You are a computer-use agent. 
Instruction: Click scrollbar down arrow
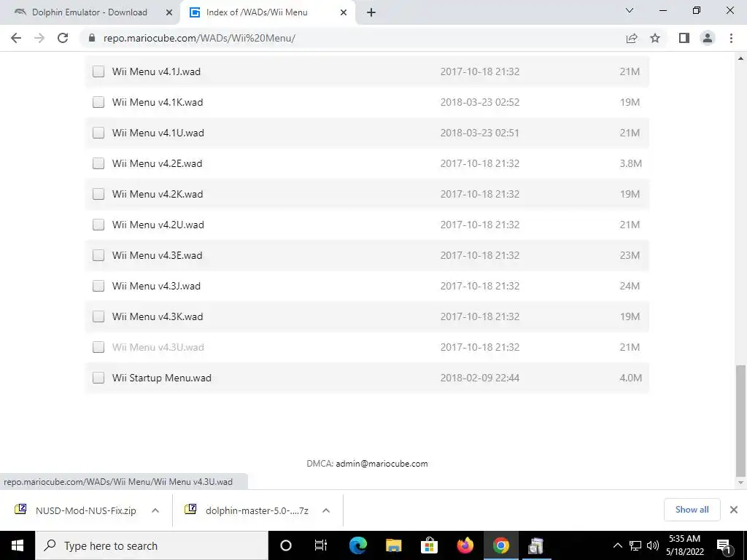coord(740,483)
